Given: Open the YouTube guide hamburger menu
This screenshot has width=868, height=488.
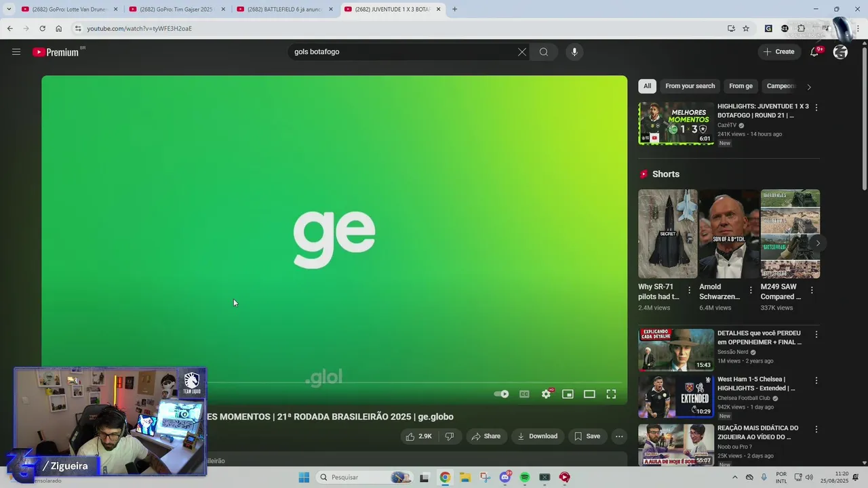Looking at the screenshot, I should [x=16, y=52].
